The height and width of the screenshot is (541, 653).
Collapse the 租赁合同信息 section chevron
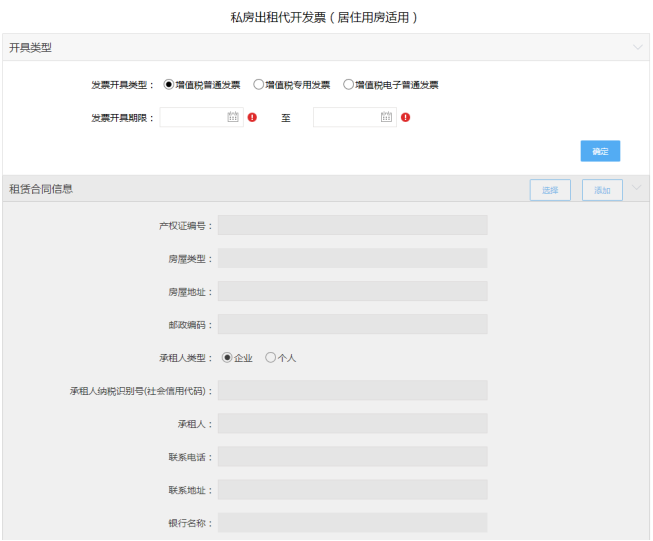[636, 188]
